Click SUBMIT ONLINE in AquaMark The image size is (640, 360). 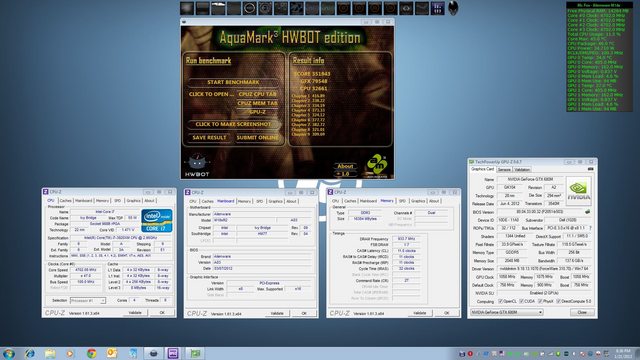click(257, 138)
